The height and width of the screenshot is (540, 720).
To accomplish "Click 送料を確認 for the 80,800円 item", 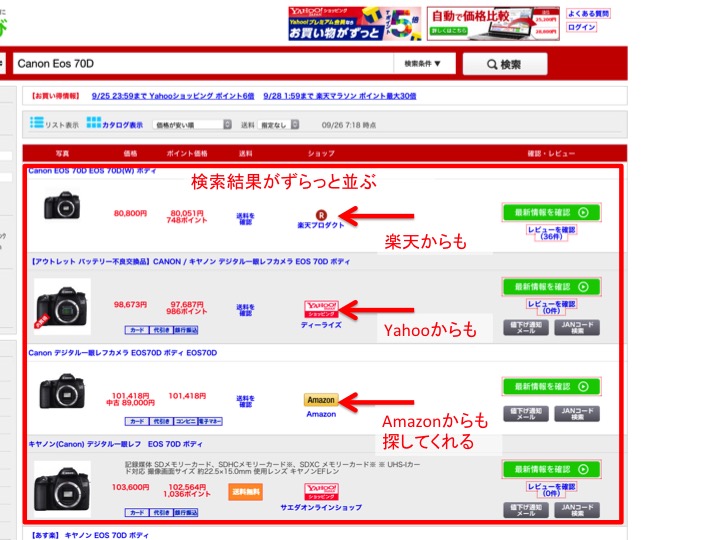I will coord(245,219).
